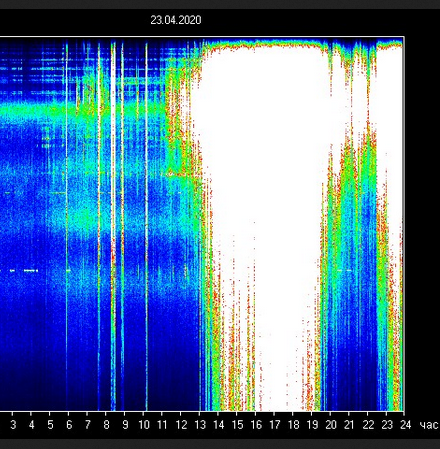Click the 'час' axis unit label
The width and height of the screenshot is (440, 449).
[428, 425]
